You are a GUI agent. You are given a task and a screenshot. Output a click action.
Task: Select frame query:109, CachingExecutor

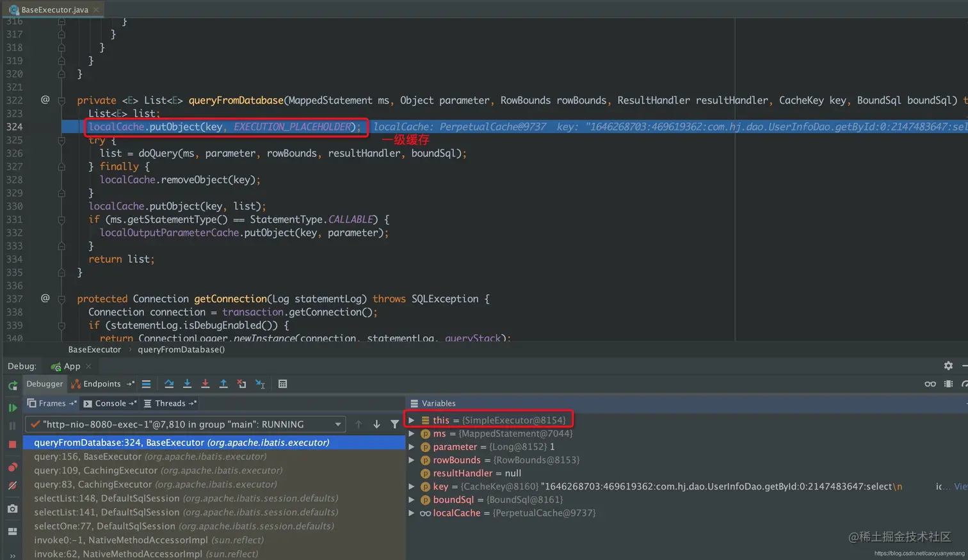(214, 470)
